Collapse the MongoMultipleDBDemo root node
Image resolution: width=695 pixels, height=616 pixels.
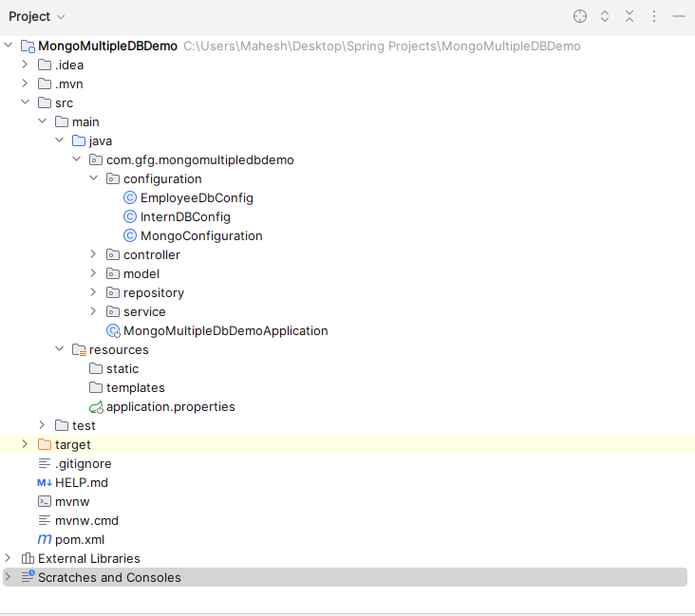click(8, 46)
